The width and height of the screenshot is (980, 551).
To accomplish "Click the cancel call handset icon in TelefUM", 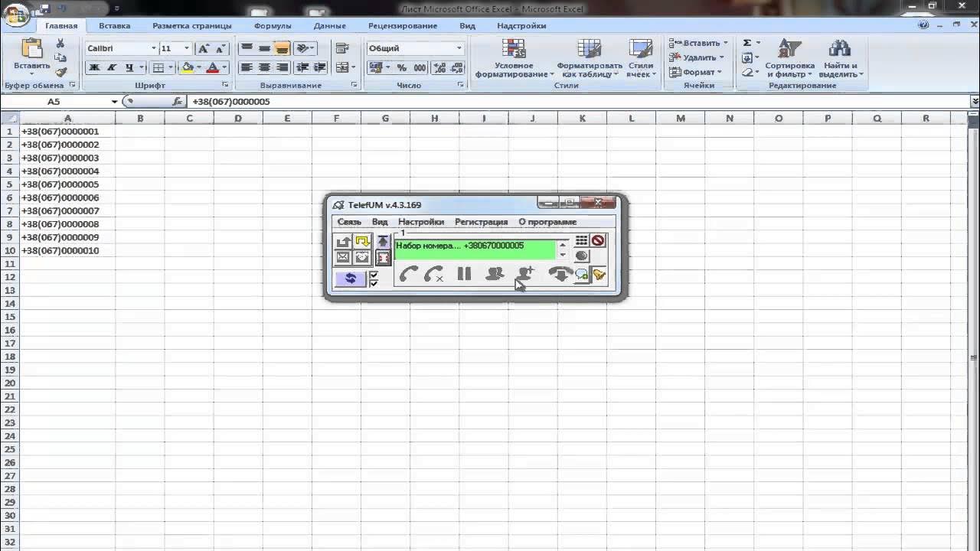I will tap(434, 274).
